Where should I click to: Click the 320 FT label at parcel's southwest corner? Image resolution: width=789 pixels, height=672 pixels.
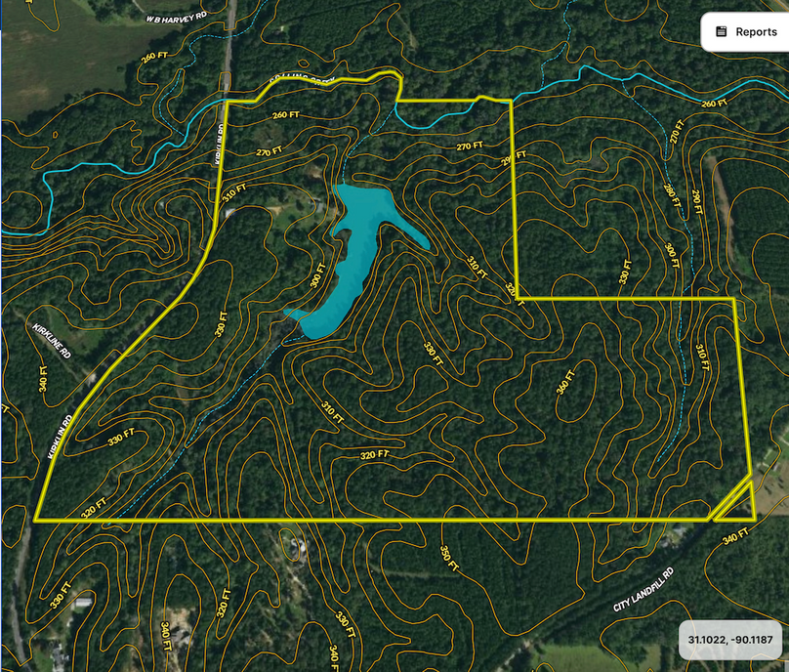(92, 510)
